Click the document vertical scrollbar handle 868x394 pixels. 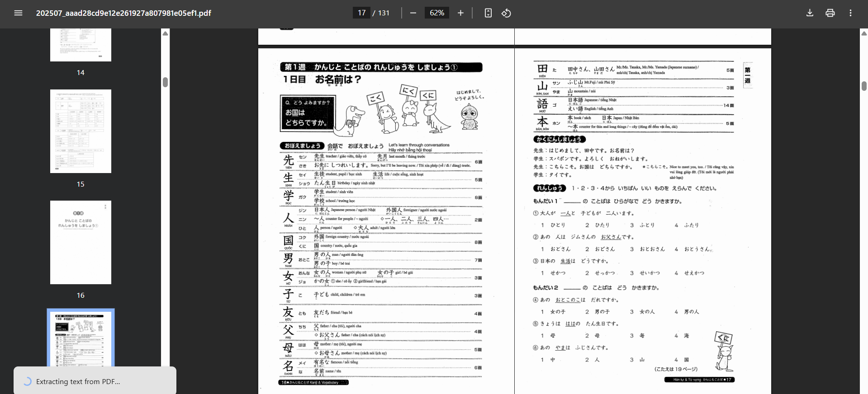[x=864, y=86]
